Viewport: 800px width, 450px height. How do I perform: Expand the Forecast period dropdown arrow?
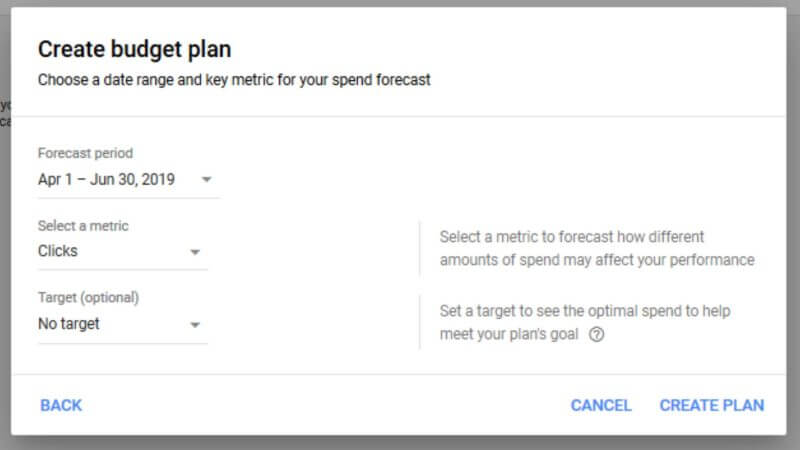206,180
